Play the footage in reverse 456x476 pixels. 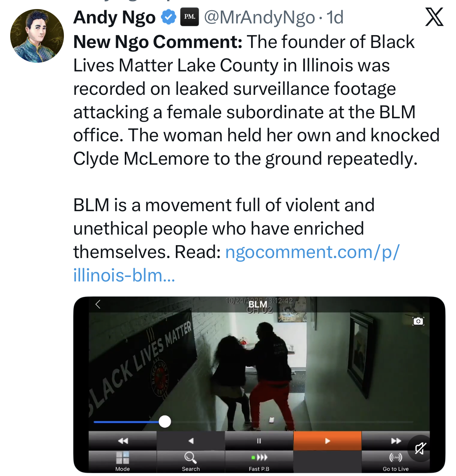click(x=191, y=441)
